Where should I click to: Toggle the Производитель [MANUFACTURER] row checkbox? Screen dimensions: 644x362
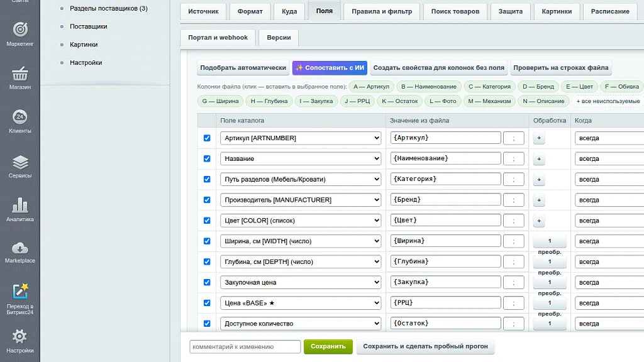click(x=207, y=200)
